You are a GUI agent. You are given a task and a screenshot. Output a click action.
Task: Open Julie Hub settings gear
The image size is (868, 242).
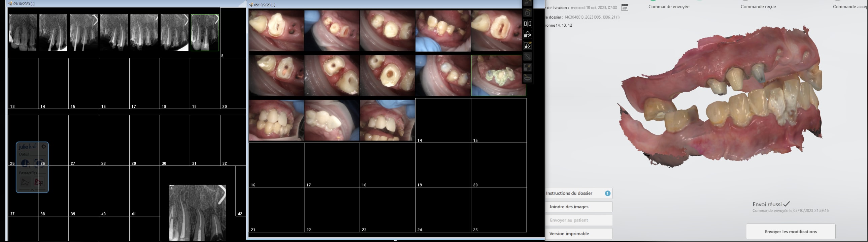point(44,147)
